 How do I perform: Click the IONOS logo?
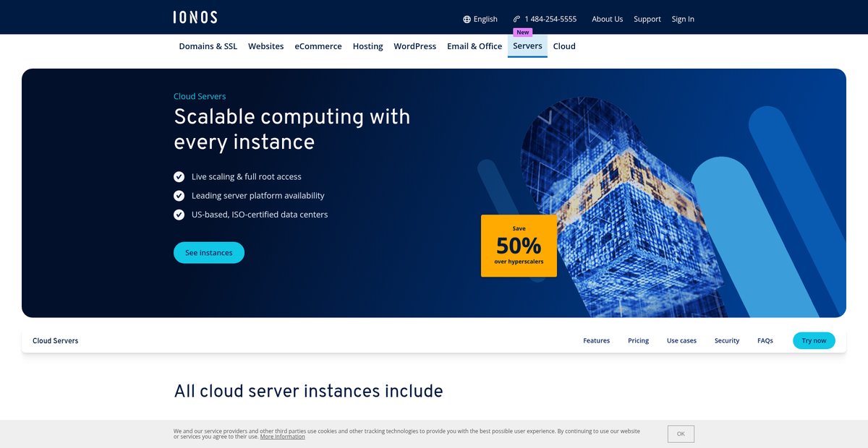195,17
